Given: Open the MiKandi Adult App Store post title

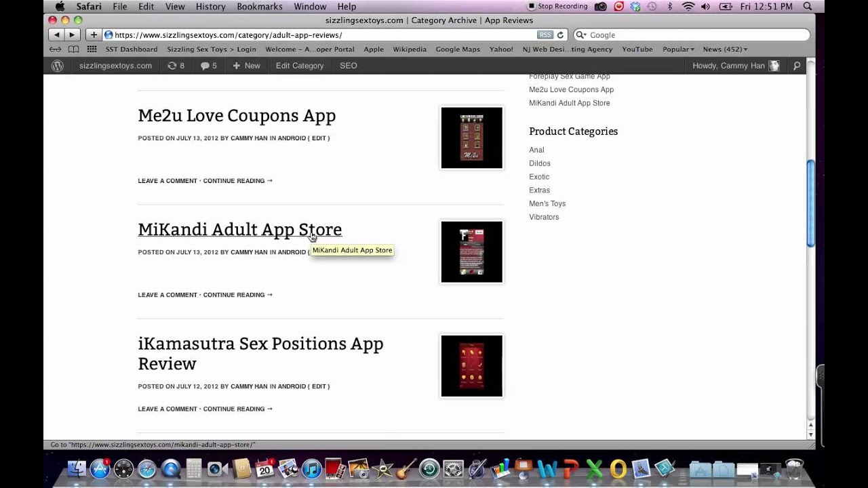Looking at the screenshot, I should coord(240,230).
